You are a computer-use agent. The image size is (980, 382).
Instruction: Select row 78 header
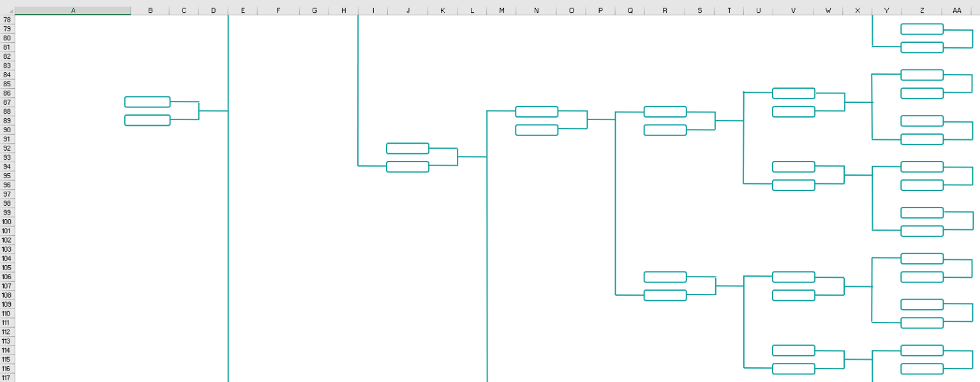[x=6, y=20]
